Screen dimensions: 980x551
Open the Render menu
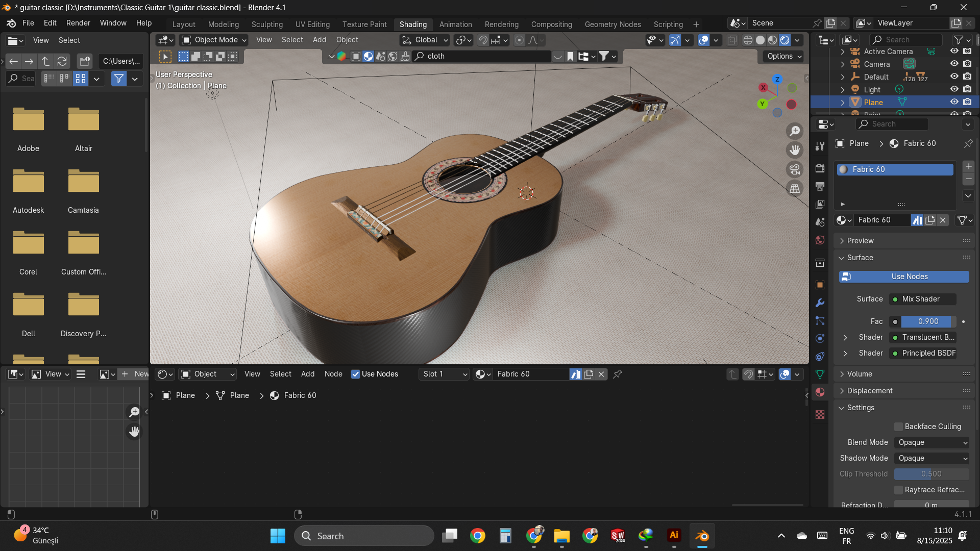78,23
